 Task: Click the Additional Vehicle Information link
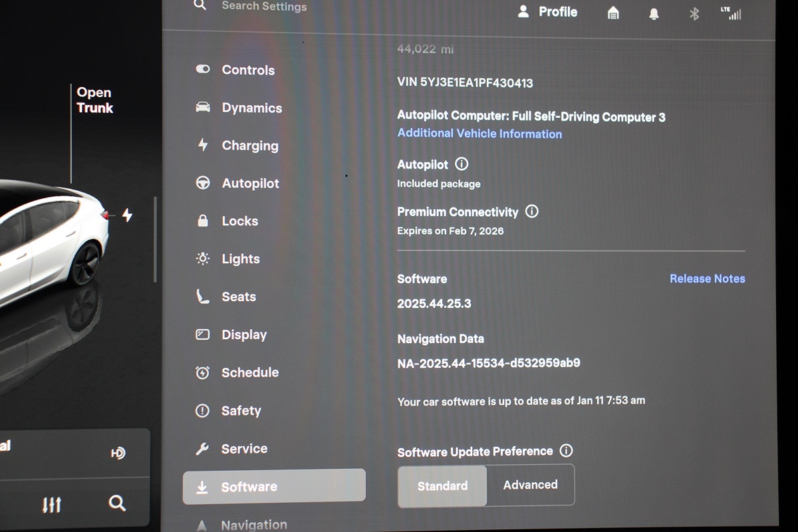479,134
